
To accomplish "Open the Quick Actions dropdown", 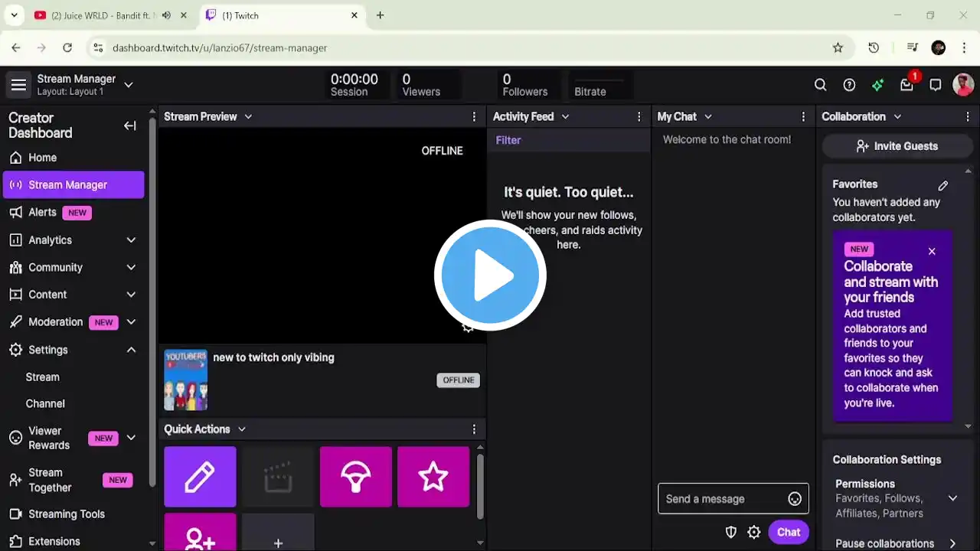I will (x=242, y=429).
